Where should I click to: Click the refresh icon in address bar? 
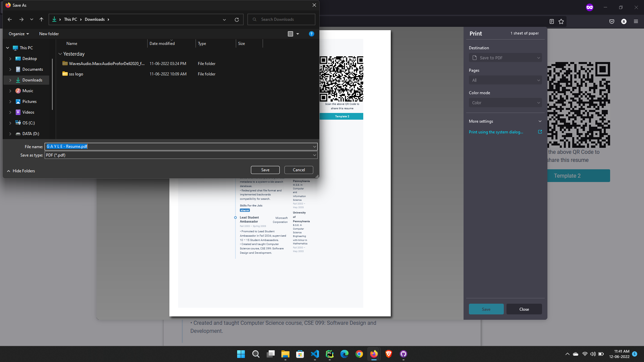(236, 19)
